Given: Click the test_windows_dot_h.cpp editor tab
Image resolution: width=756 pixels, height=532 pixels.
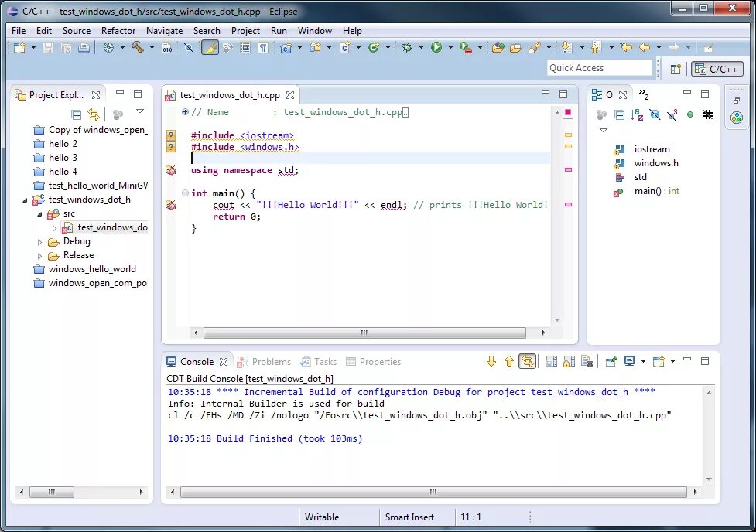Looking at the screenshot, I should click(x=230, y=95).
